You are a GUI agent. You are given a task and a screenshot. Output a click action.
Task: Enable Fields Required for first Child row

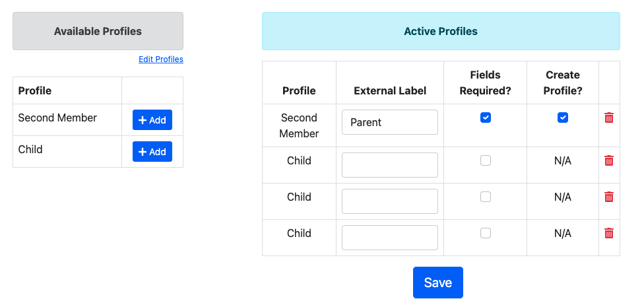pos(486,160)
